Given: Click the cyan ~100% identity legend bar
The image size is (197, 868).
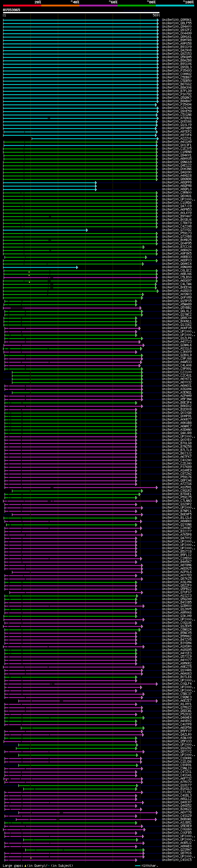Looking at the screenshot, I should pos(175,6).
